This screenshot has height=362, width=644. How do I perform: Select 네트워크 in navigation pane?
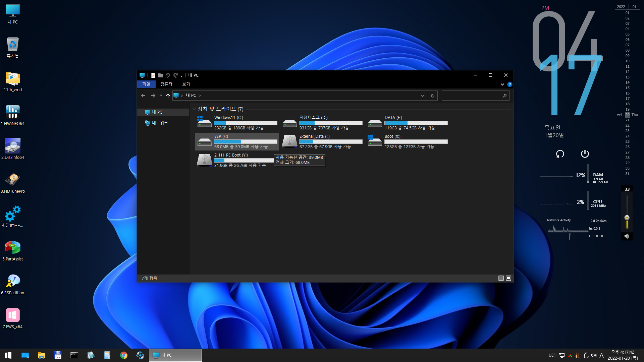[x=163, y=123]
